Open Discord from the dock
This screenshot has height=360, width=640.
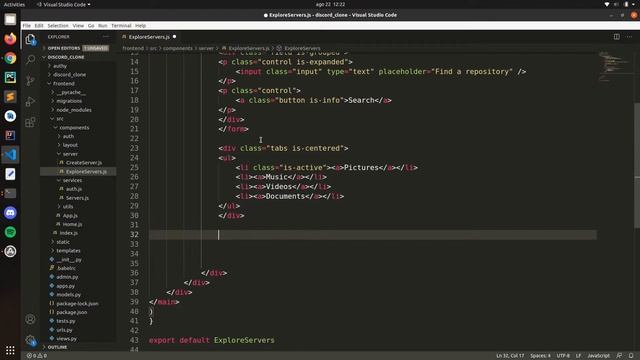[10, 213]
